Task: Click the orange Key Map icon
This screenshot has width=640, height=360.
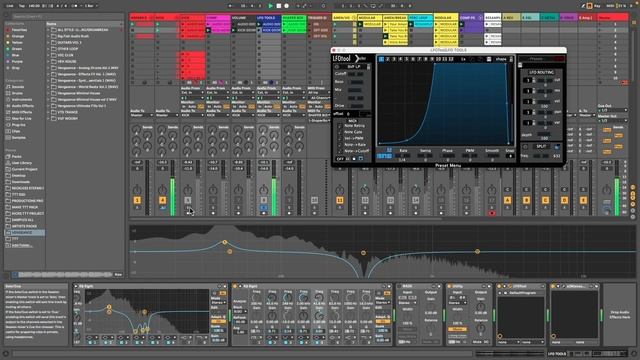Action: click(590, 6)
